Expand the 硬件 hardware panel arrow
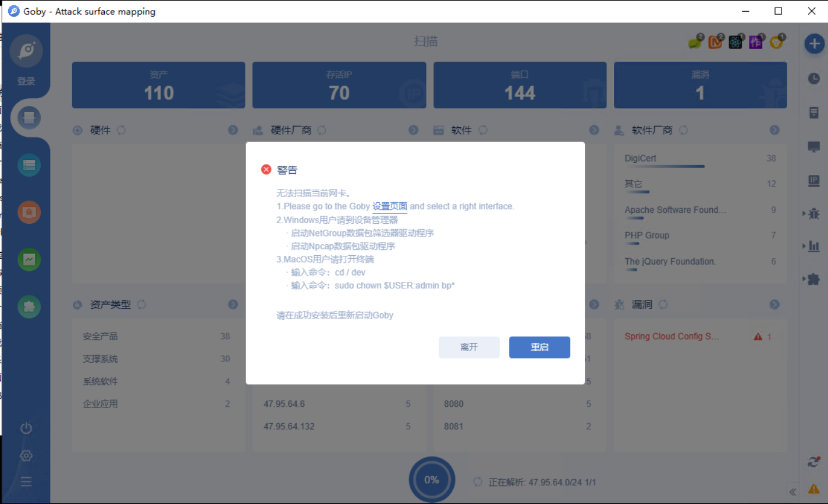 [233, 130]
